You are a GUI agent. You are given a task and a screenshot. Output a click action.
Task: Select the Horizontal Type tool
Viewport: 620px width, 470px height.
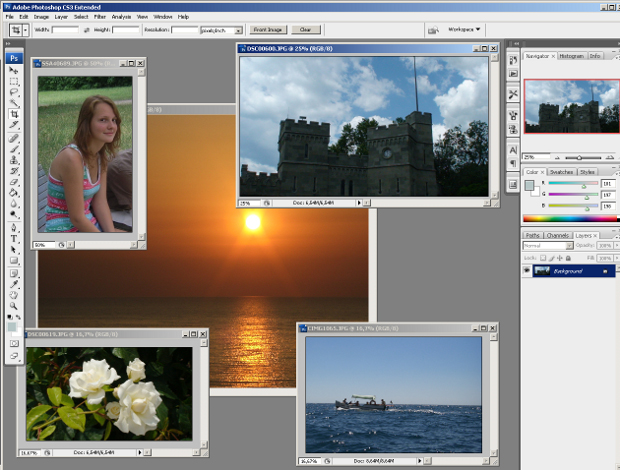coord(14,239)
